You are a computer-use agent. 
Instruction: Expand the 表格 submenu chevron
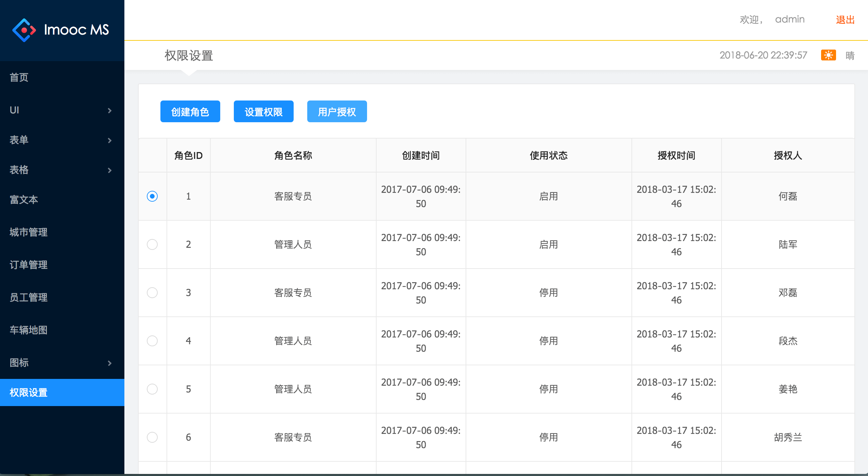[x=109, y=170]
